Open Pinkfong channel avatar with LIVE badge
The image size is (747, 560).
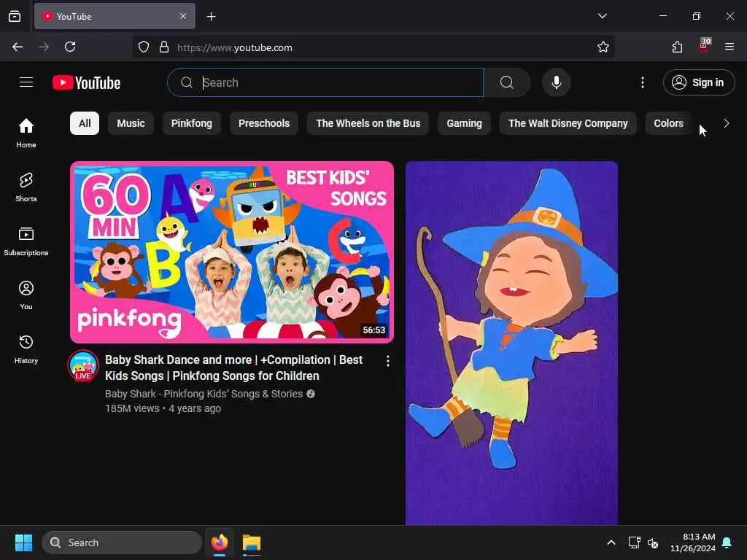(83, 366)
